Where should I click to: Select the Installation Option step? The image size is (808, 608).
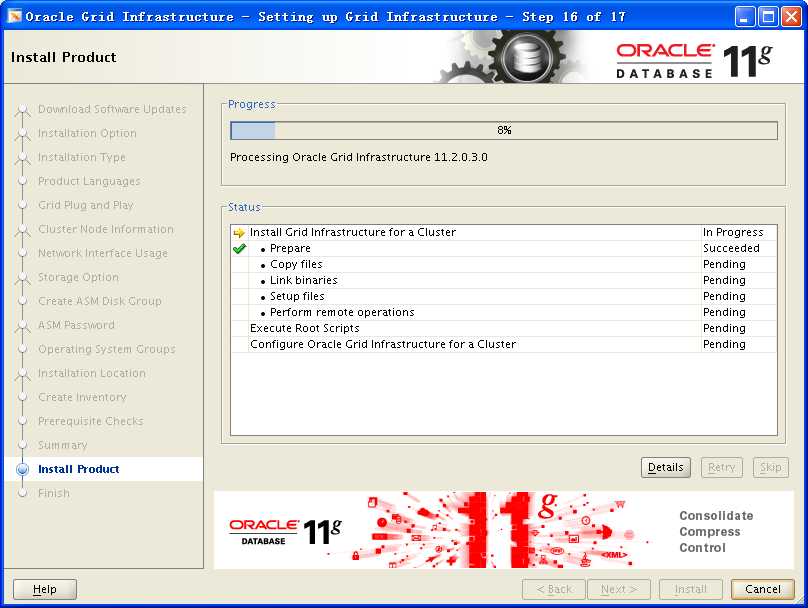tap(87, 133)
